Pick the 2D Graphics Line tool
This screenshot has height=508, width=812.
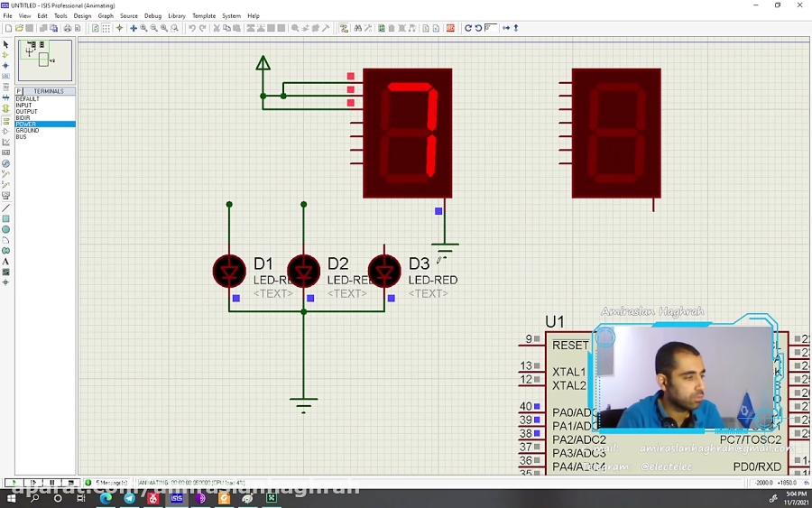(x=5, y=208)
